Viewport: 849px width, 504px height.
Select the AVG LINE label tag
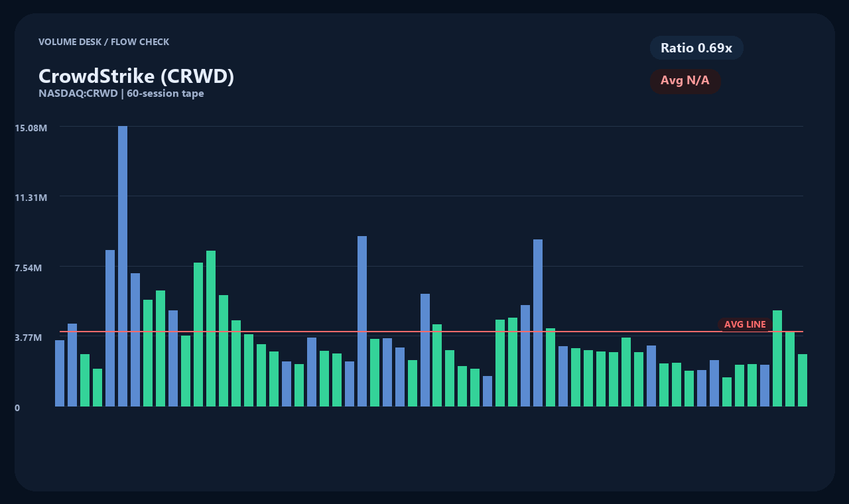(745, 324)
